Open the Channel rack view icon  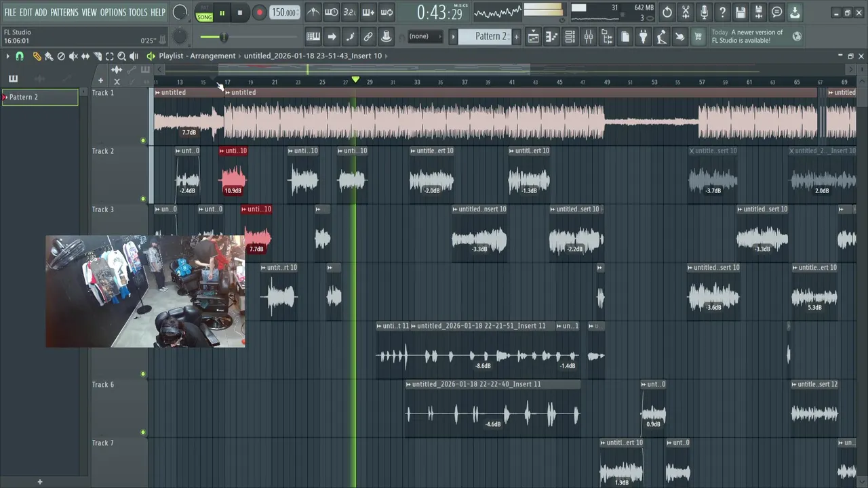[x=570, y=37]
